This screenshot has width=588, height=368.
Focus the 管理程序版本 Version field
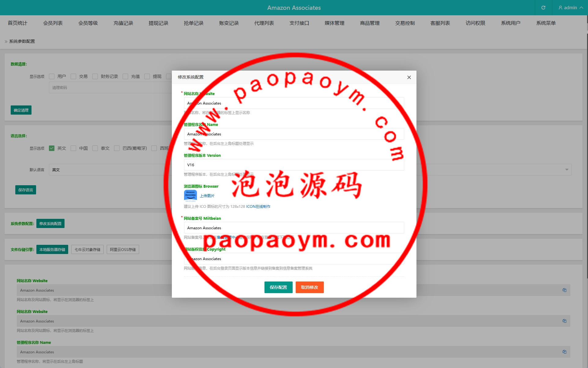coord(294,165)
